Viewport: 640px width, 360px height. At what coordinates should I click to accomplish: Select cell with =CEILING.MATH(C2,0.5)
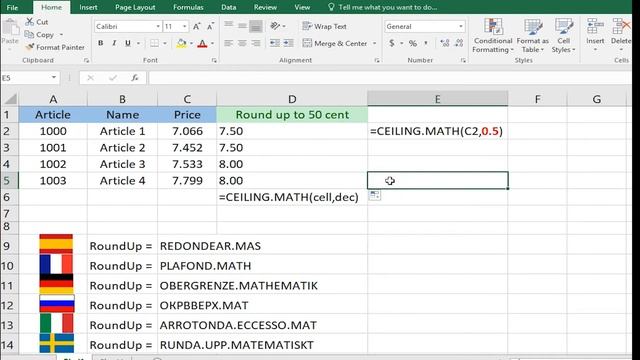pos(437,131)
